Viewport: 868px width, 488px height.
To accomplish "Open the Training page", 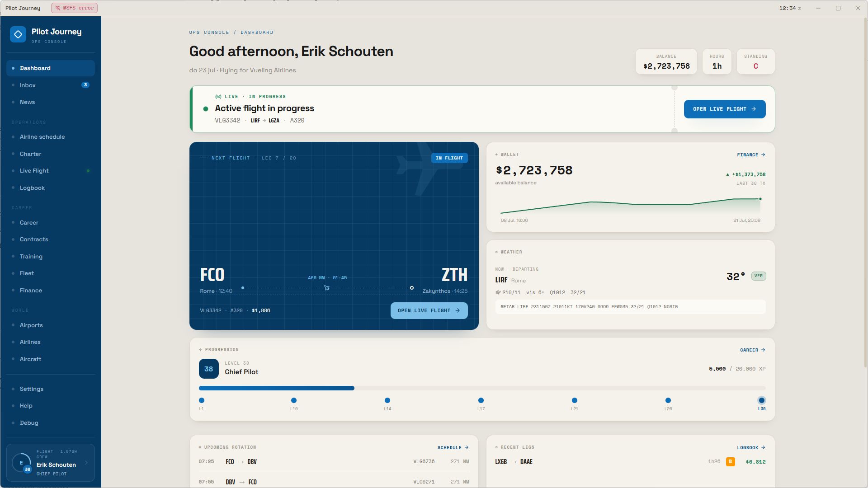I will click(51, 257).
